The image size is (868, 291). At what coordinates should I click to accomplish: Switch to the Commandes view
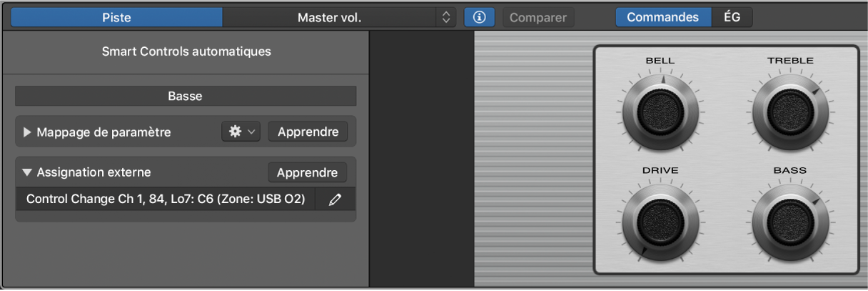662,17
